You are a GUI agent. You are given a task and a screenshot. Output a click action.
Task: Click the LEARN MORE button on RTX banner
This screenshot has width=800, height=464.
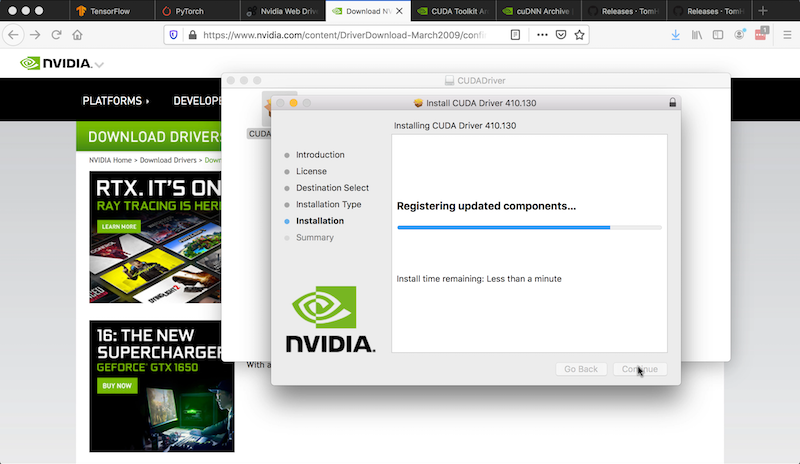point(119,226)
